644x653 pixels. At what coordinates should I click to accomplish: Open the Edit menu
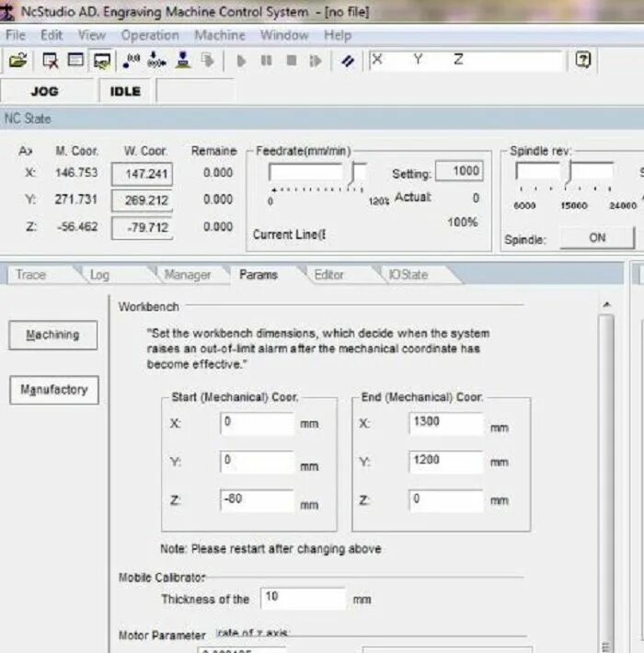(x=52, y=35)
